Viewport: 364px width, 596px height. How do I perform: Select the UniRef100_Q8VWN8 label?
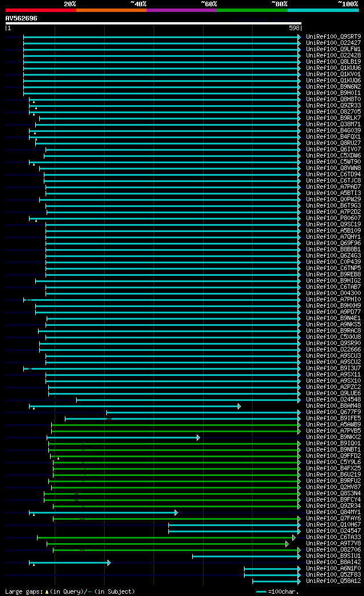point(334,168)
